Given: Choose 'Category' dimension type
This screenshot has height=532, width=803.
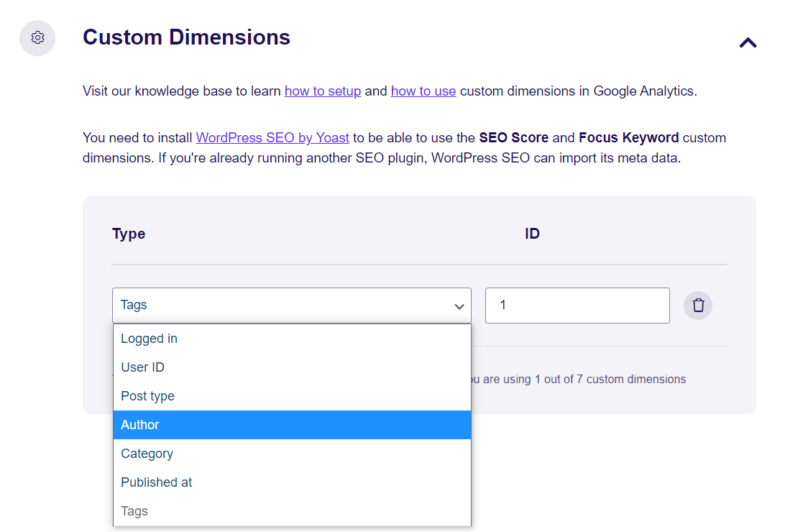Looking at the screenshot, I should coord(292,453).
